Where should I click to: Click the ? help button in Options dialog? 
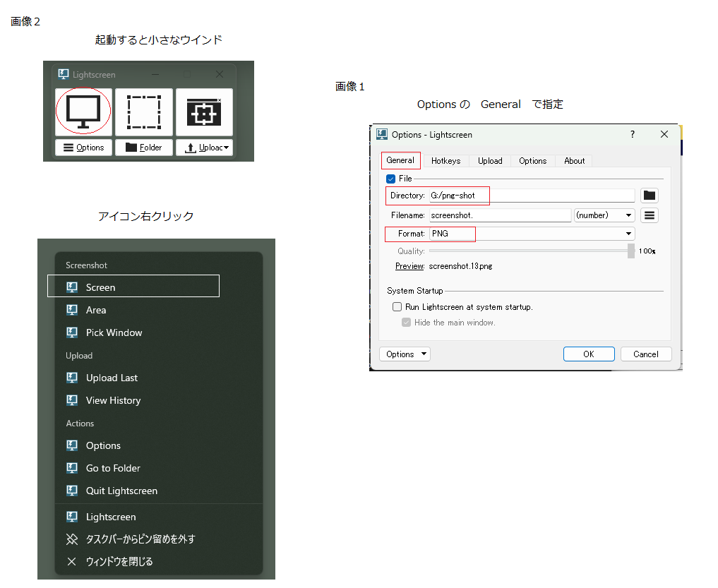point(633,134)
